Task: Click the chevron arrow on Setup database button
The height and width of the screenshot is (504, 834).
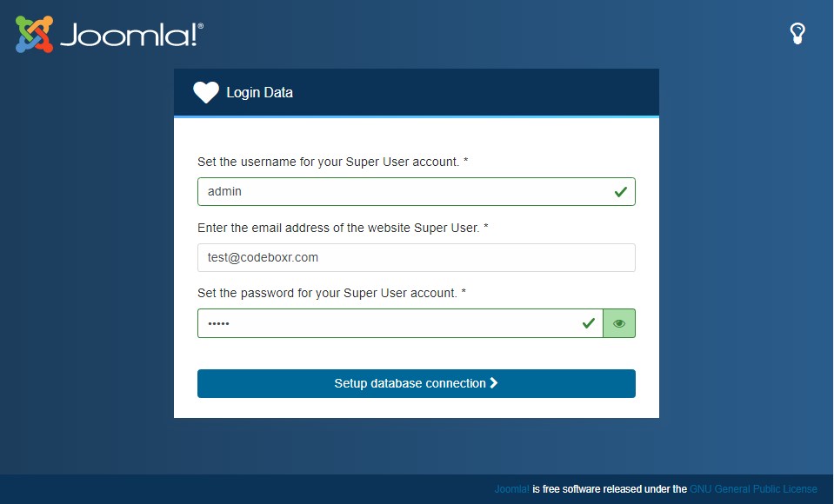Action: click(x=494, y=383)
